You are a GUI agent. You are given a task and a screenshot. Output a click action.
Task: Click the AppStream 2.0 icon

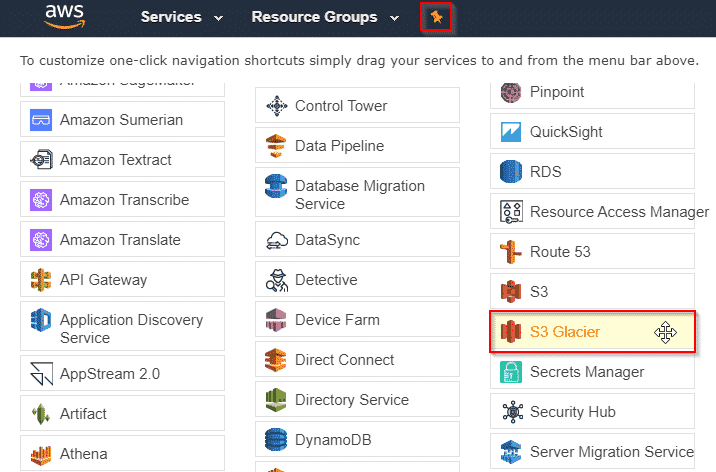pos(41,374)
